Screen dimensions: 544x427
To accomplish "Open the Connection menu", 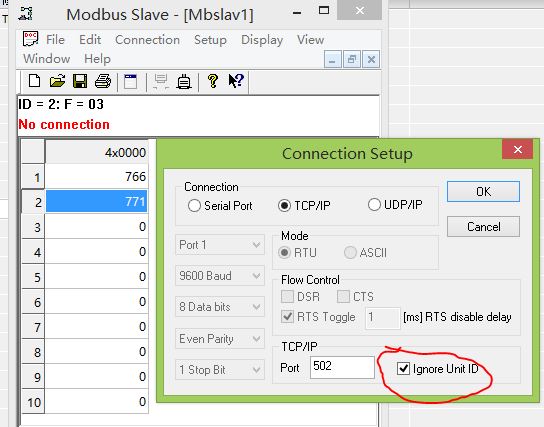I will click(147, 40).
